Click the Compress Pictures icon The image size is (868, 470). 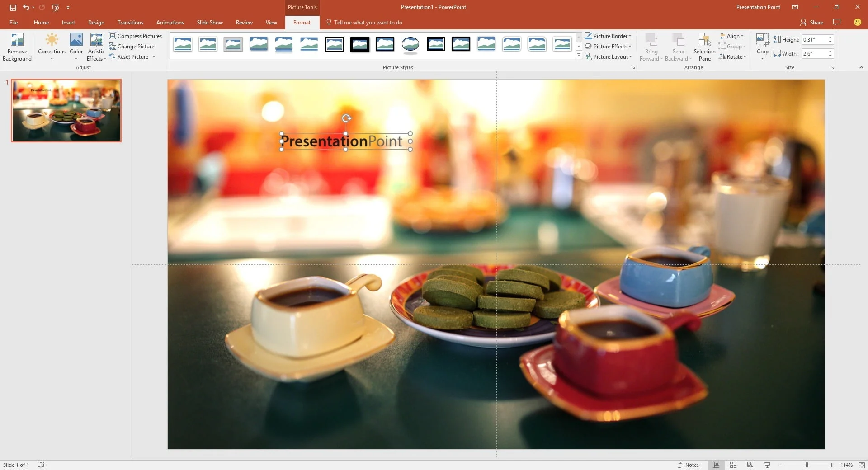click(113, 36)
